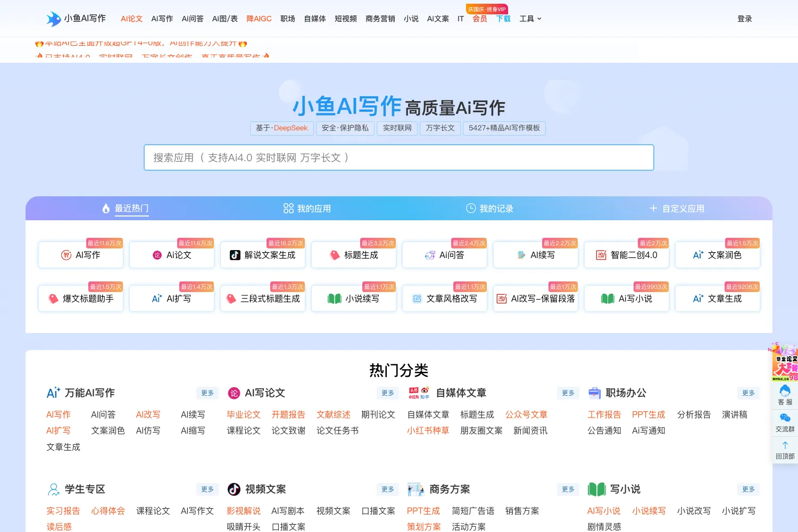Click the 5427+精品AI写作模板 tag
Viewport: 798px width, 532px height.
[x=504, y=128]
